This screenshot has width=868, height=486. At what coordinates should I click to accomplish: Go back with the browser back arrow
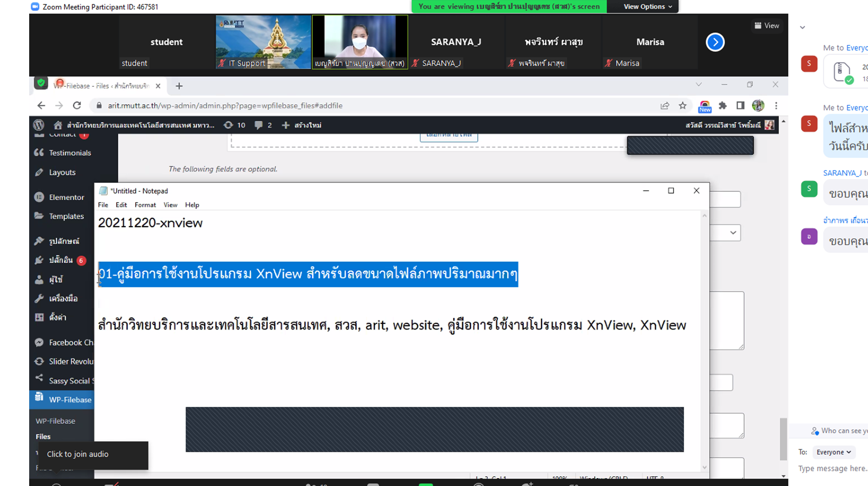41,106
